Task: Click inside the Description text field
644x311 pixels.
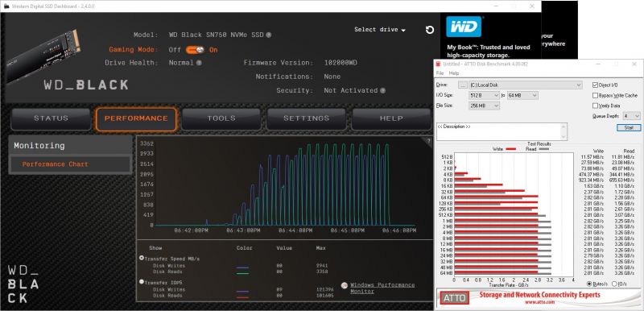Action: (502, 131)
